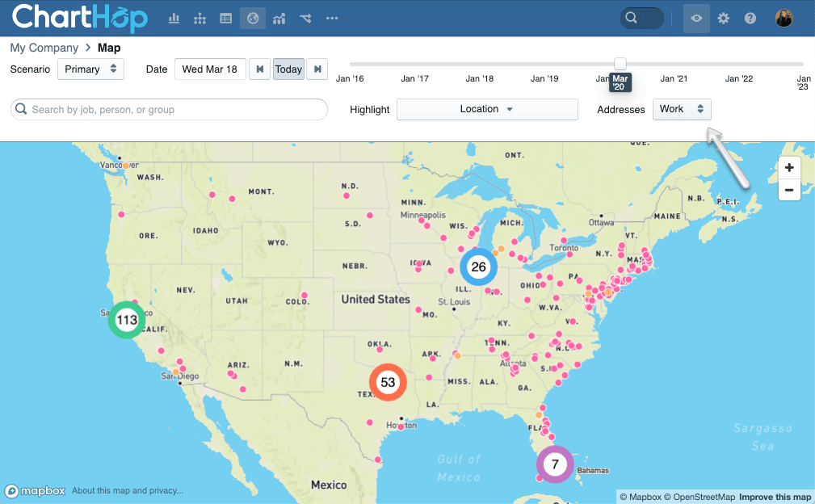This screenshot has width=815, height=504.
Task: Toggle the eye visibility mode in navbar
Action: [x=696, y=17]
